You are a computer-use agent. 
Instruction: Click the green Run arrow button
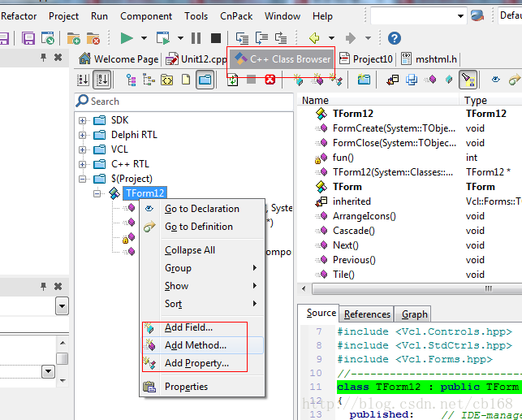[127, 38]
